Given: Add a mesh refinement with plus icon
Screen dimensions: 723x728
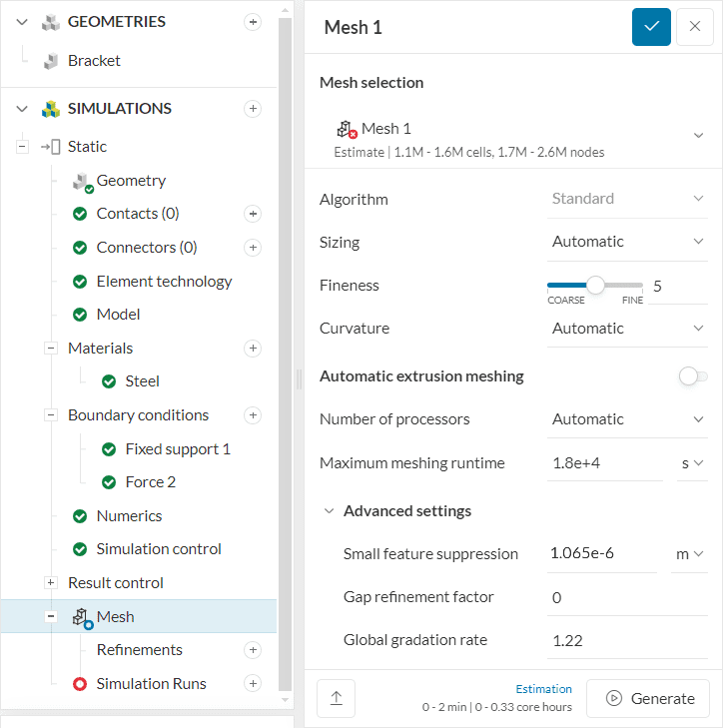Looking at the screenshot, I should (253, 650).
